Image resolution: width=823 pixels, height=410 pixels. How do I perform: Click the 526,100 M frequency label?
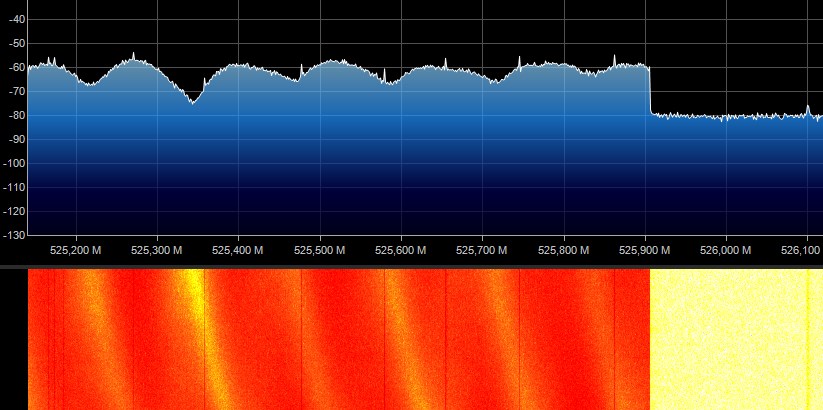click(800, 250)
